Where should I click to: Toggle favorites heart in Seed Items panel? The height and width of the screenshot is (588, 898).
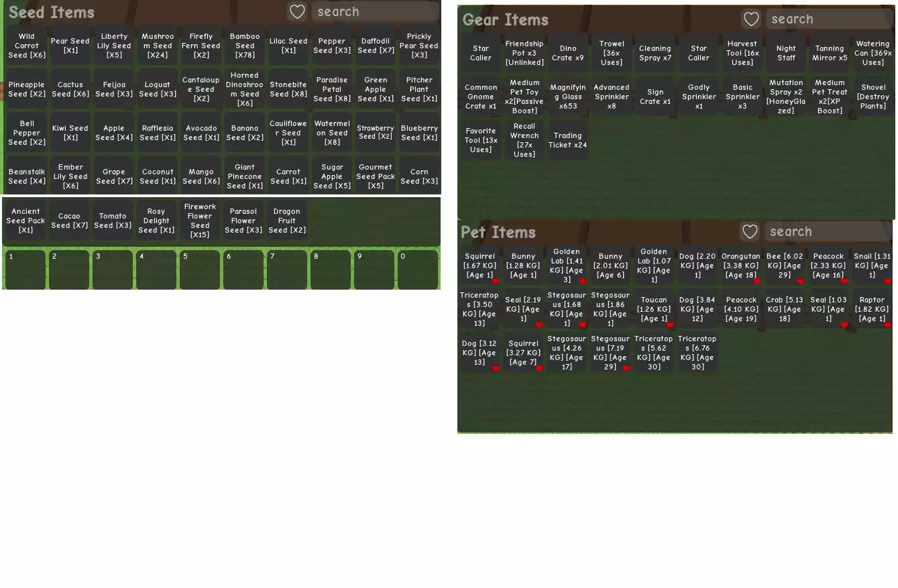click(x=297, y=11)
